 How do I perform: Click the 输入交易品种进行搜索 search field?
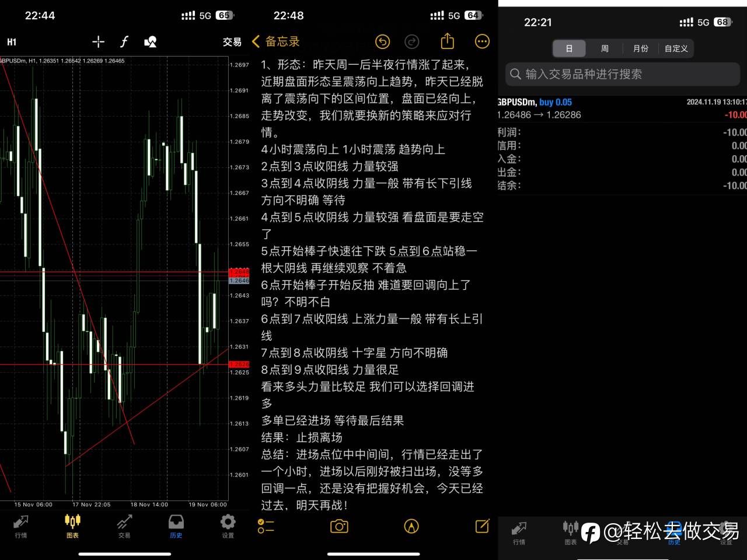(622, 74)
